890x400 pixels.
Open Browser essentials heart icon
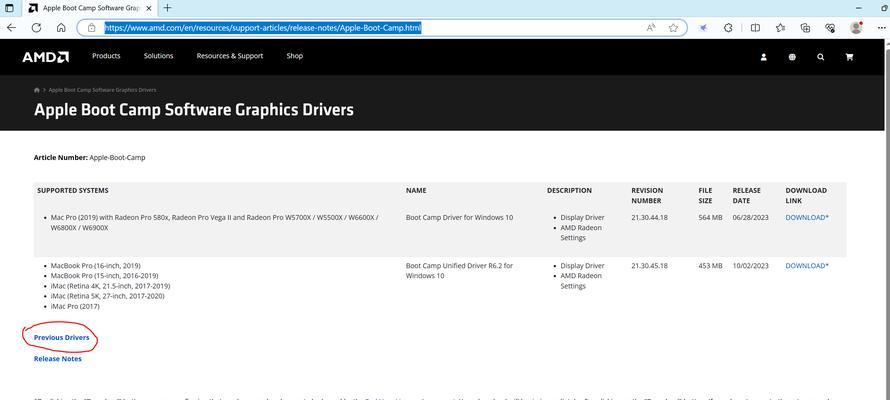click(x=830, y=28)
